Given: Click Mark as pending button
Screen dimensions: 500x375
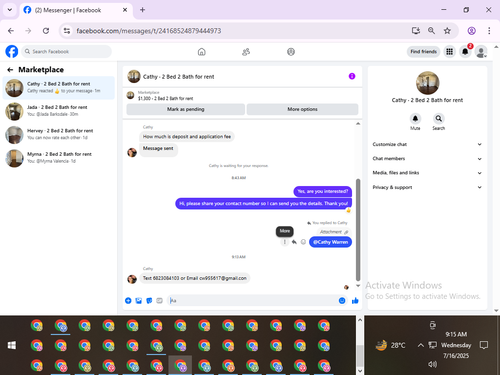Looking at the screenshot, I should (x=186, y=109).
